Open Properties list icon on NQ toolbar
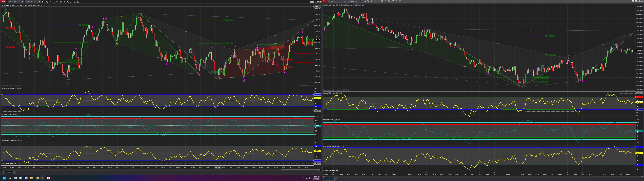The width and height of the screenshot is (644, 181). [400, 1]
